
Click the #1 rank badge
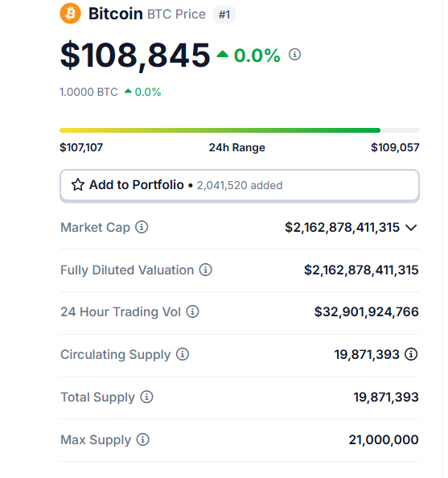224,14
